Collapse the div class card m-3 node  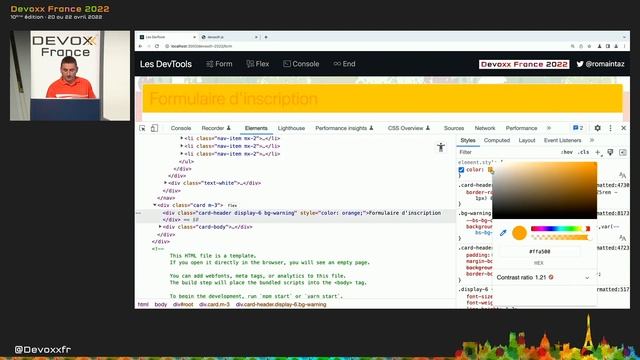pos(155,205)
